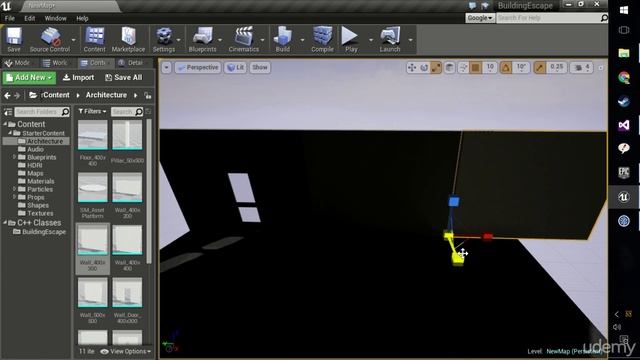Open grid snap value 10 dropdown

point(490,68)
